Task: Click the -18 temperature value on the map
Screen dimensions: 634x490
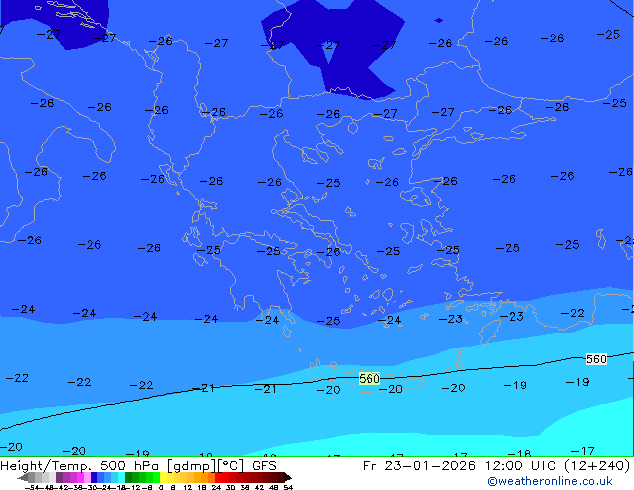Action: [519, 453]
